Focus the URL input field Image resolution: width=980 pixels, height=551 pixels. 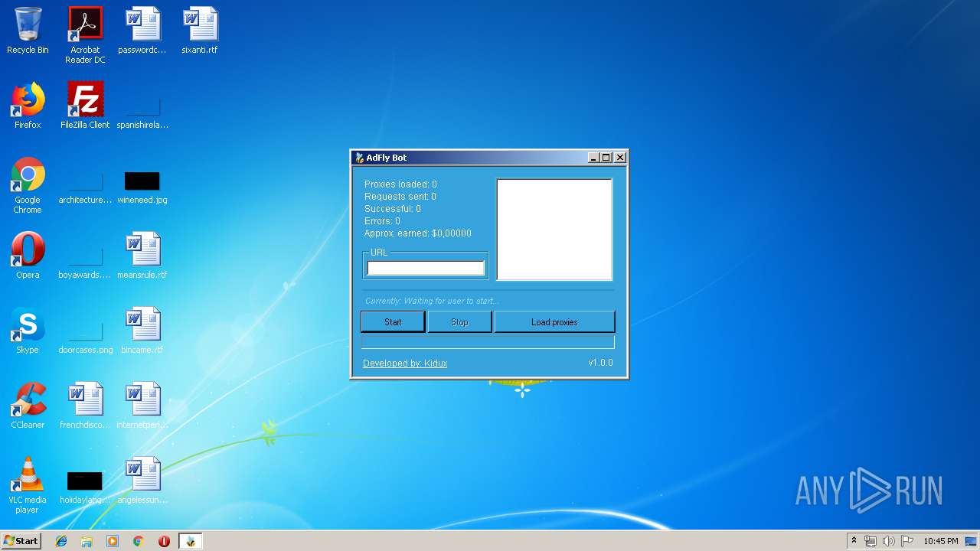(426, 268)
